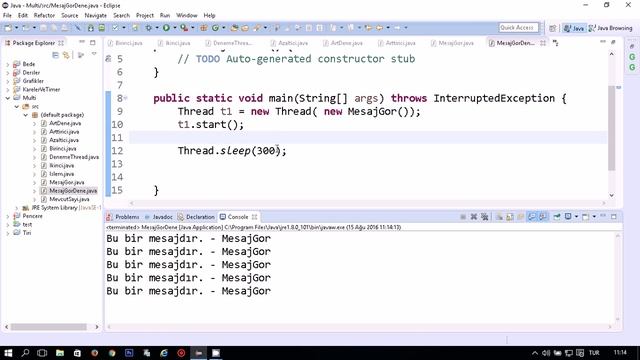Image resolution: width=640 pixels, height=360 pixels.
Task: Click the Eclipse app in the taskbar
Action: [199, 353]
